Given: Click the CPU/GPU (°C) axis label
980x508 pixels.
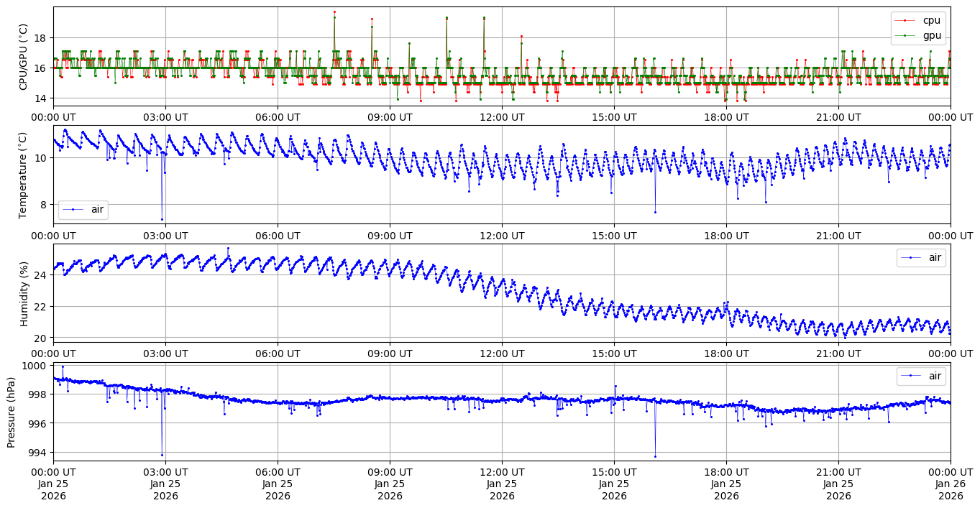Looking at the screenshot, I should (x=24, y=57).
